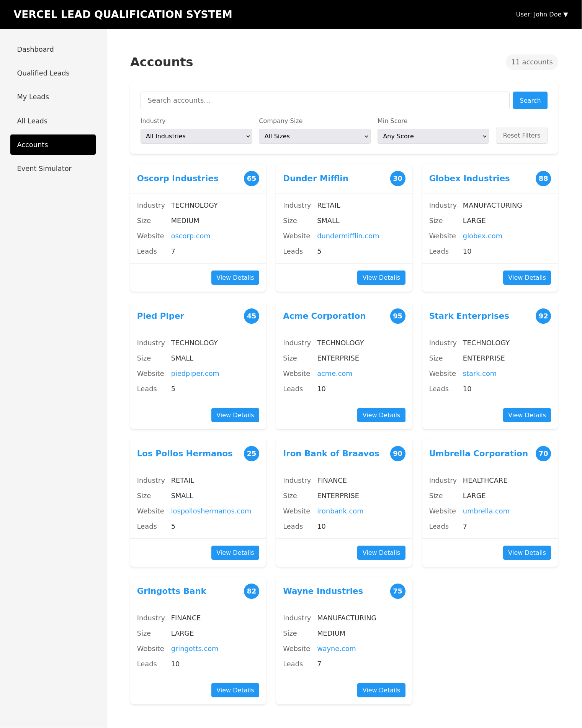This screenshot has height=728, width=582.
Task: Open the Iron Bank of Braavos title
Action: click(x=331, y=454)
